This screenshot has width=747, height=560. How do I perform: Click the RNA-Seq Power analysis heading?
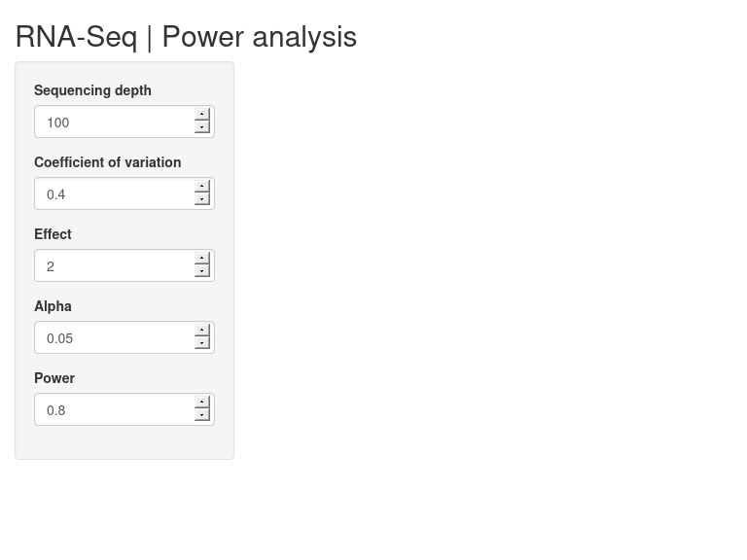[x=187, y=37]
